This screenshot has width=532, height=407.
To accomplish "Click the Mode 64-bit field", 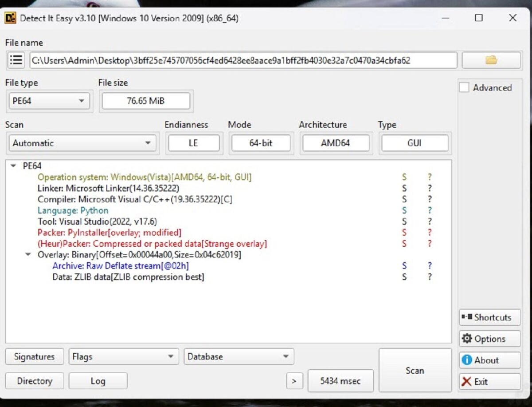I will (261, 143).
